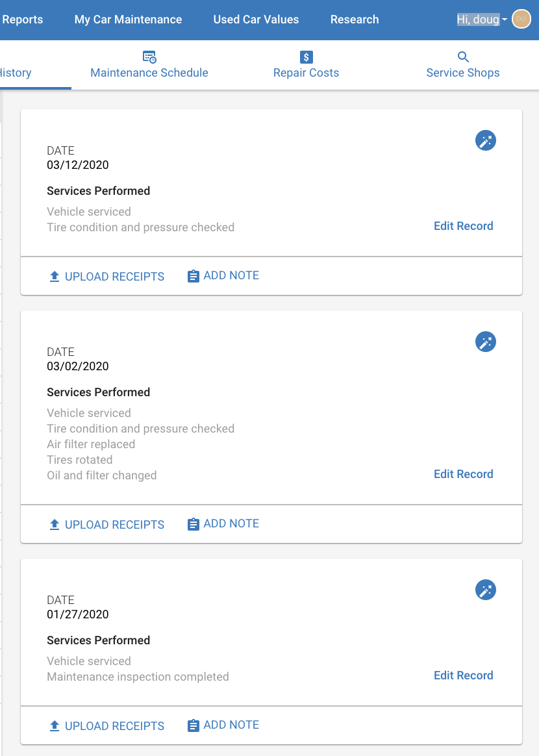The image size is (539, 756).
Task: Click the magic wand icon on 01/27/2020 record
Action: [486, 590]
